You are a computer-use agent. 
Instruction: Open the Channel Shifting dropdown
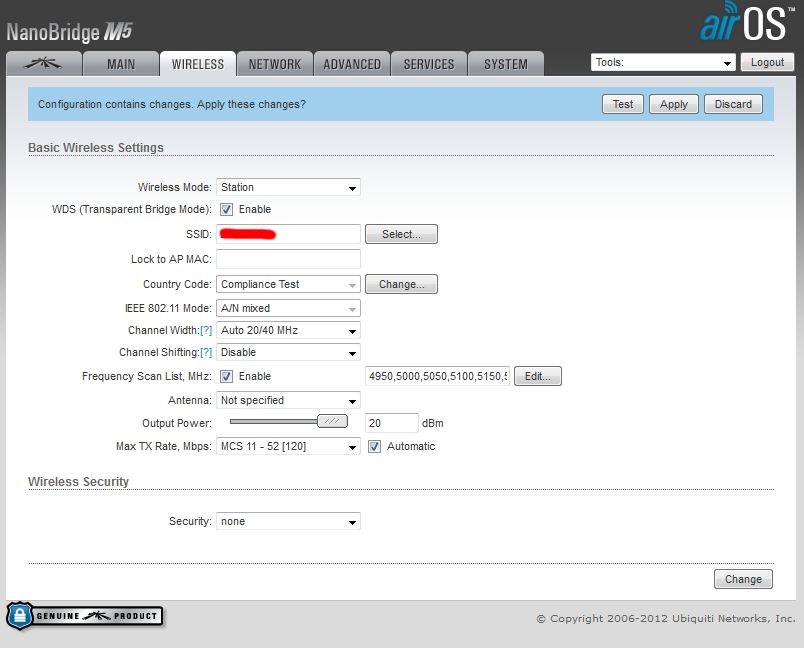click(288, 352)
